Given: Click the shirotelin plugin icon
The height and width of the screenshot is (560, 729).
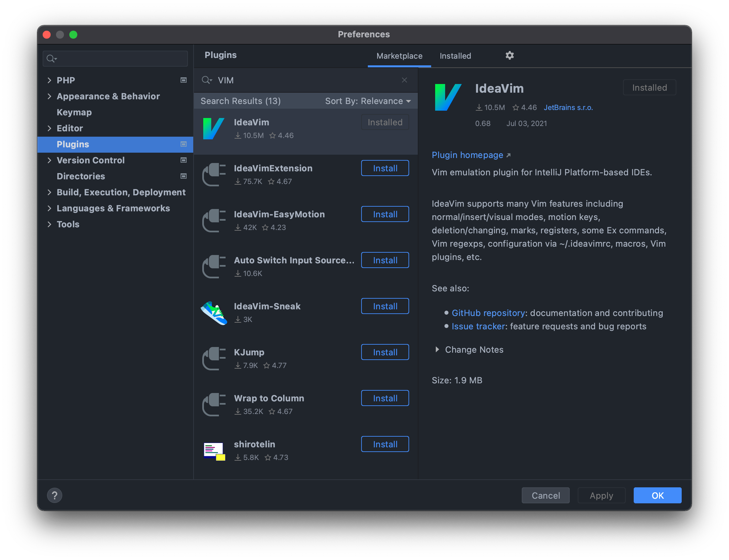Looking at the screenshot, I should (x=214, y=451).
